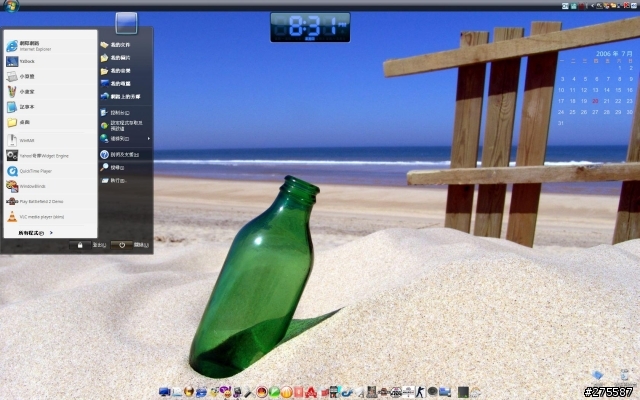Open the red round disc icon in dock

(262, 392)
